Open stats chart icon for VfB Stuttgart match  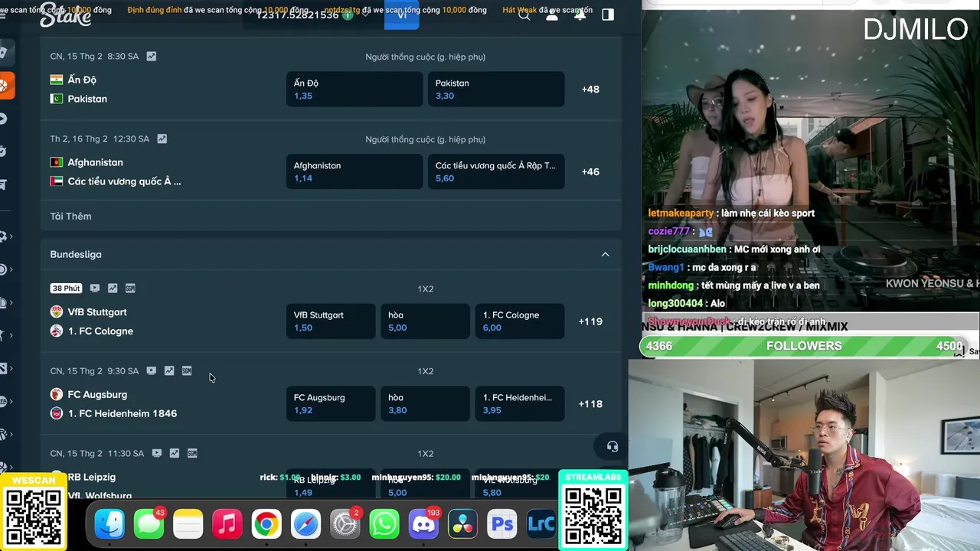(113, 289)
